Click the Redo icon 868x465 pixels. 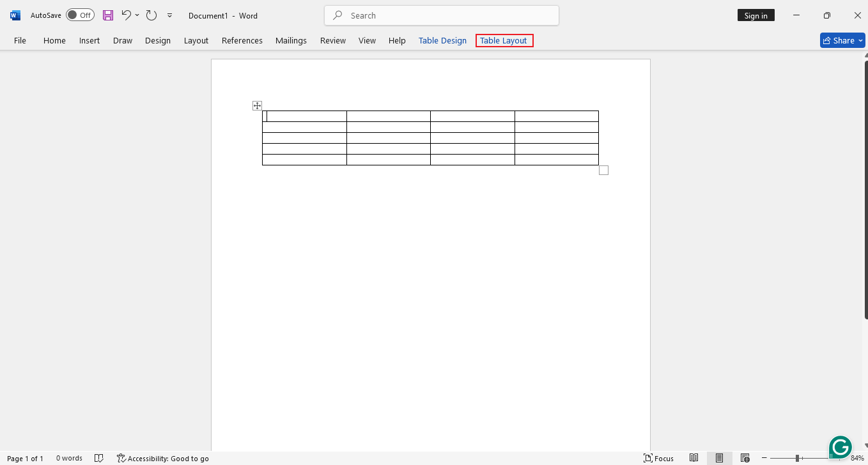tap(151, 15)
